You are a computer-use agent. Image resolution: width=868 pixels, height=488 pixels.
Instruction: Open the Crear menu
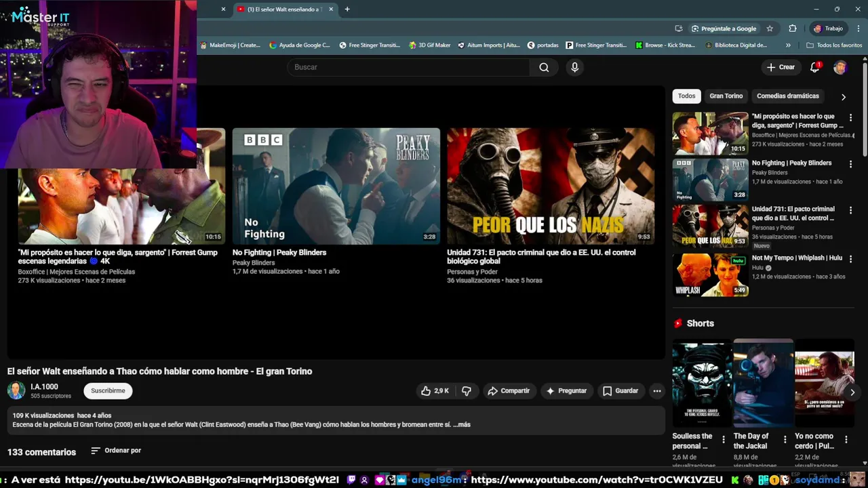781,67
